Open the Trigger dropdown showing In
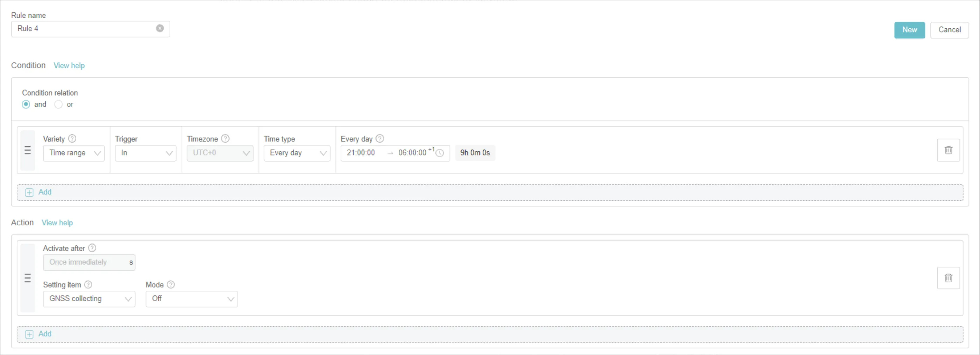This screenshot has width=980, height=355. click(145, 153)
